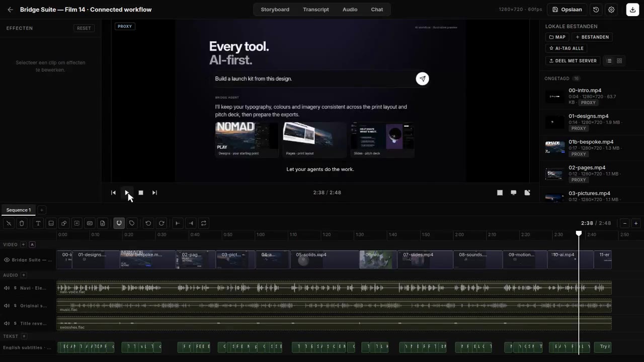Zoom out timeline with minus button

pyautogui.click(x=625, y=223)
